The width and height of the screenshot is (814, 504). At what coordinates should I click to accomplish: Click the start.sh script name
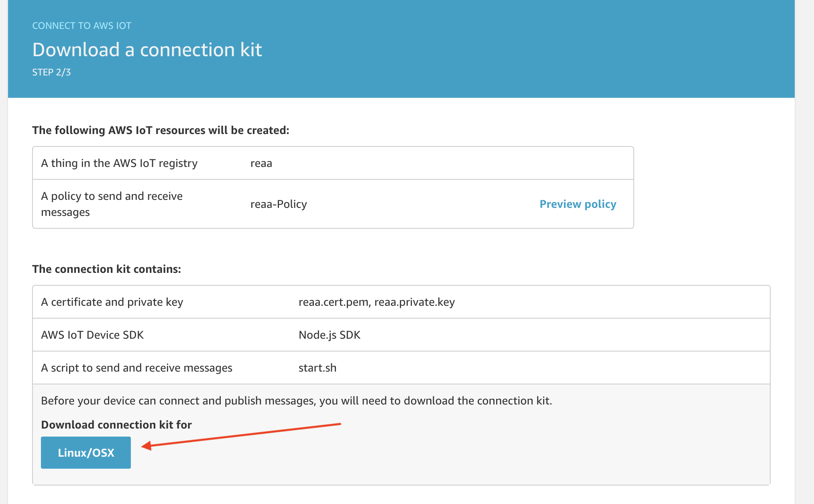pyautogui.click(x=317, y=368)
